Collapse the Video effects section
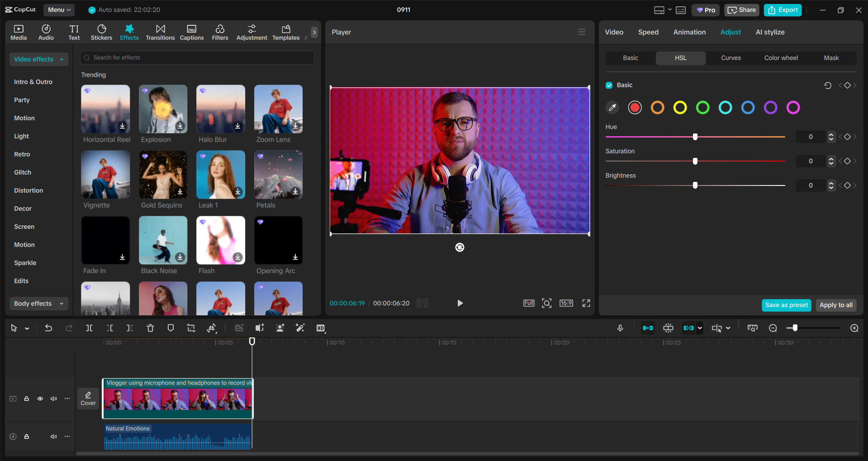Viewport: 868px width, 461px height. 62,59
